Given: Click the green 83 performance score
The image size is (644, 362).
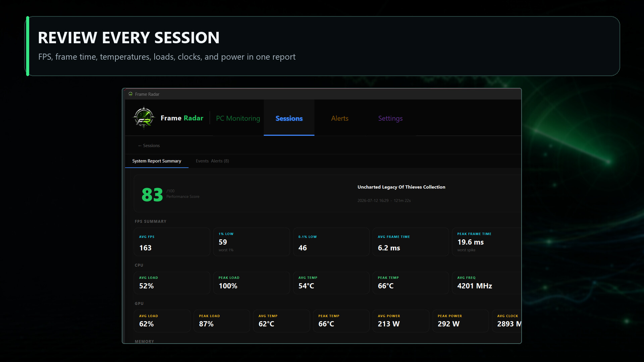Looking at the screenshot, I should pyautogui.click(x=152, y=194).
